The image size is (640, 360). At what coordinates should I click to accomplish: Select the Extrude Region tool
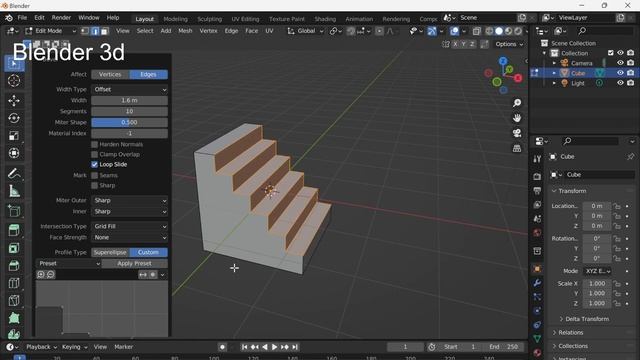(x=14, y=230)
